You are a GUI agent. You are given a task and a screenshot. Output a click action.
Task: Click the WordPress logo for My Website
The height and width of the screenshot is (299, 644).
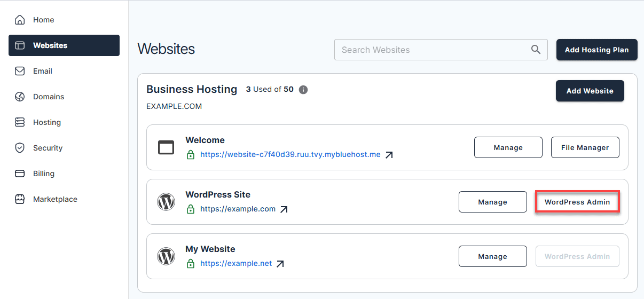click(166, 256)
